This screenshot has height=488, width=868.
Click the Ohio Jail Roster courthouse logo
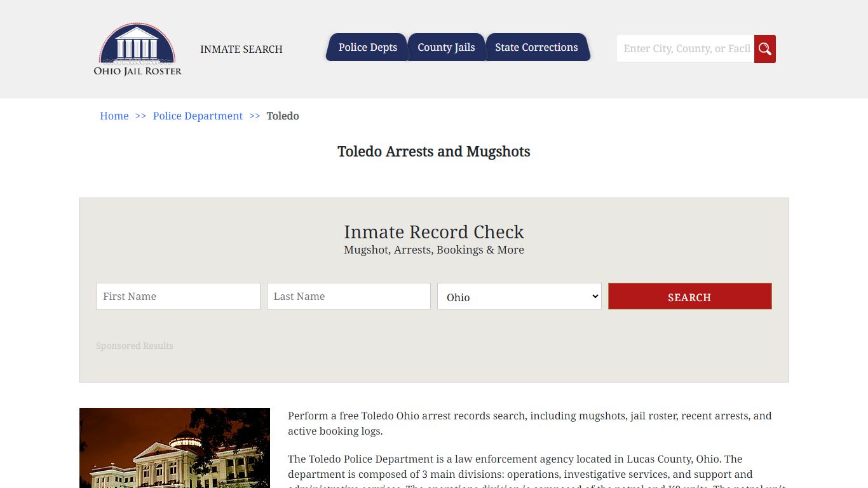[137, 50]
